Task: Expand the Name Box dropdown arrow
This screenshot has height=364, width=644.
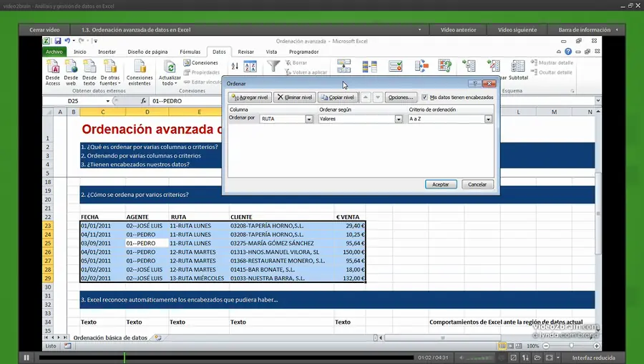Action: click(107, 101)
